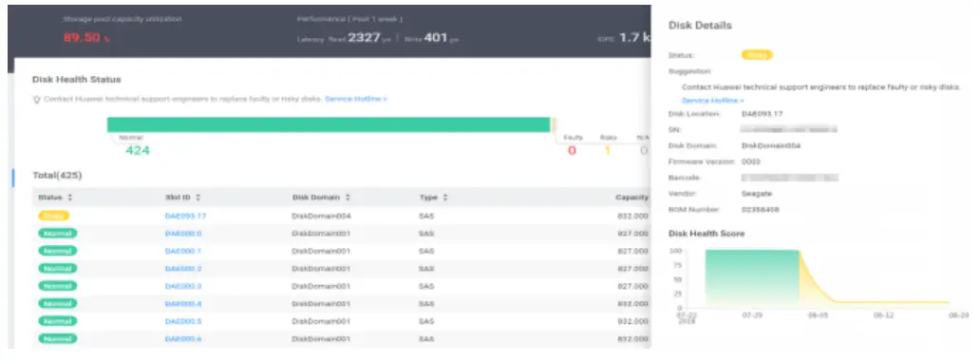Select the Normal count 424

click(138, 150)
